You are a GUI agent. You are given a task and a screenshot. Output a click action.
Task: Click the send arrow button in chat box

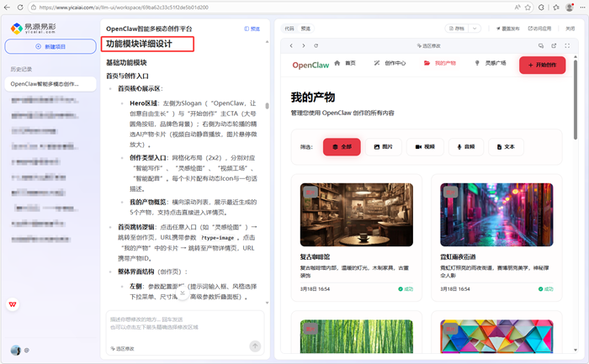(255, 346)
